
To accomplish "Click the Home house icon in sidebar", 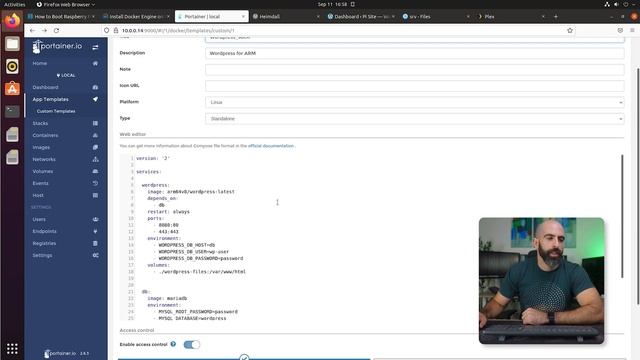I will pyautogui.click(x=95, y=63).
